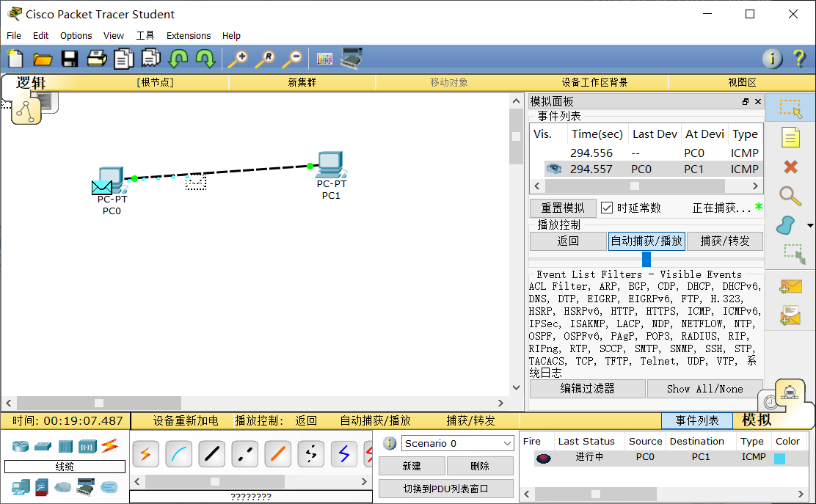The height and width of the screenshot is (504, 816).
Task: Click 捕获/转发 in the simulation panel
Action: click(725, 241)
